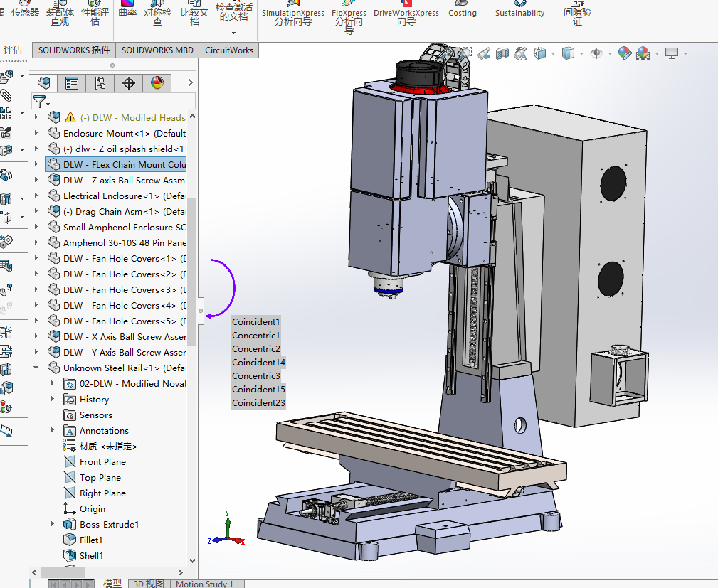This screenshot has height=588, width=718.
Task: Open the FeatureManager design tree tab
Action: [44, 82]
